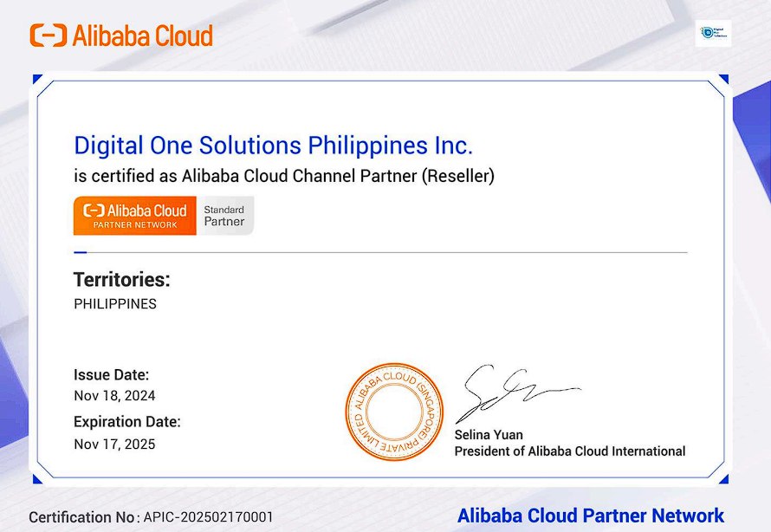Click the Issue Date label
Image resolution: width=771 pixels, height=532 pixels.
[x=111, y=374]
